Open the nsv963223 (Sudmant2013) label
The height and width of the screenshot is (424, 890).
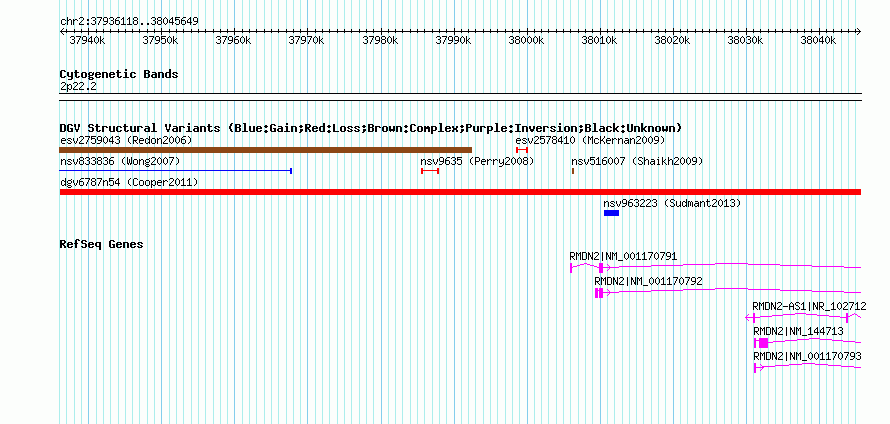[672, 203]
